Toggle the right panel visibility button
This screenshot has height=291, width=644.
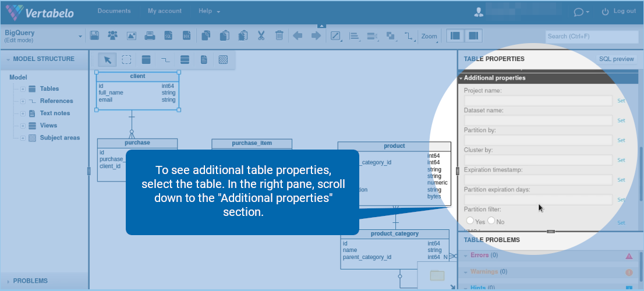(x=473, y=36)
